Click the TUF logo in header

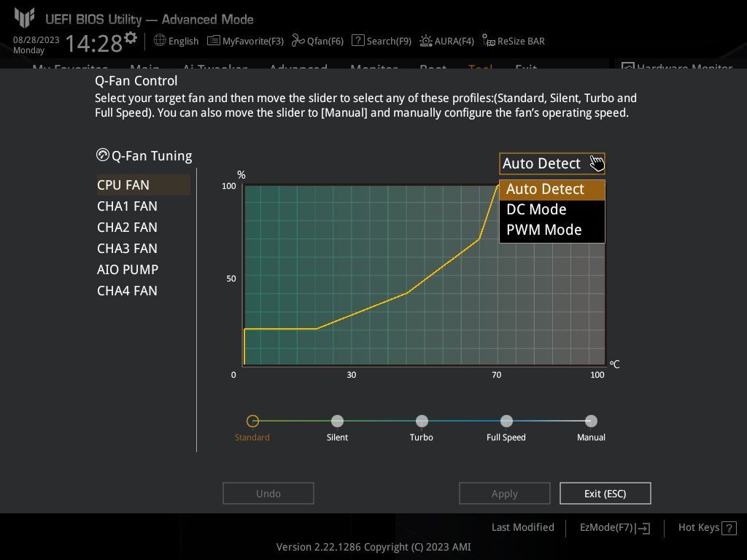24,17
